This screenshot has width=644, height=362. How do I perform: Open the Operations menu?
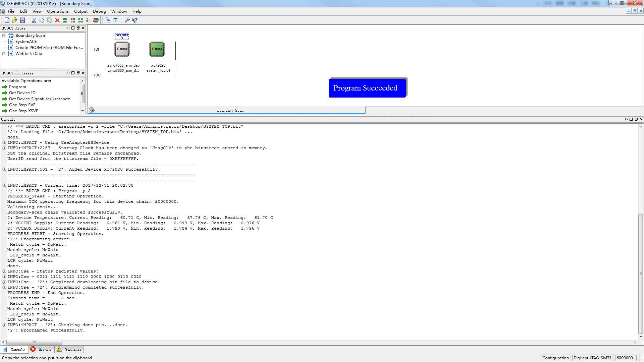coord(58,11)
